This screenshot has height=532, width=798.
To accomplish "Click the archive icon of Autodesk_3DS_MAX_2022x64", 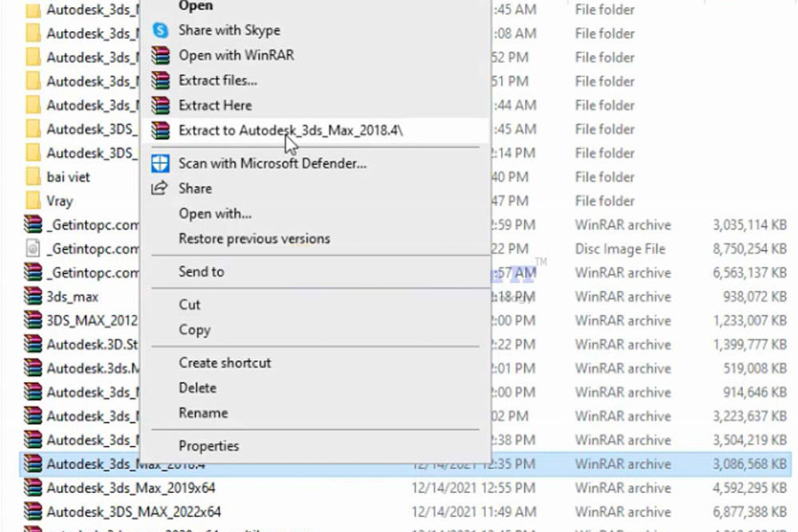I will click(33, 512).
